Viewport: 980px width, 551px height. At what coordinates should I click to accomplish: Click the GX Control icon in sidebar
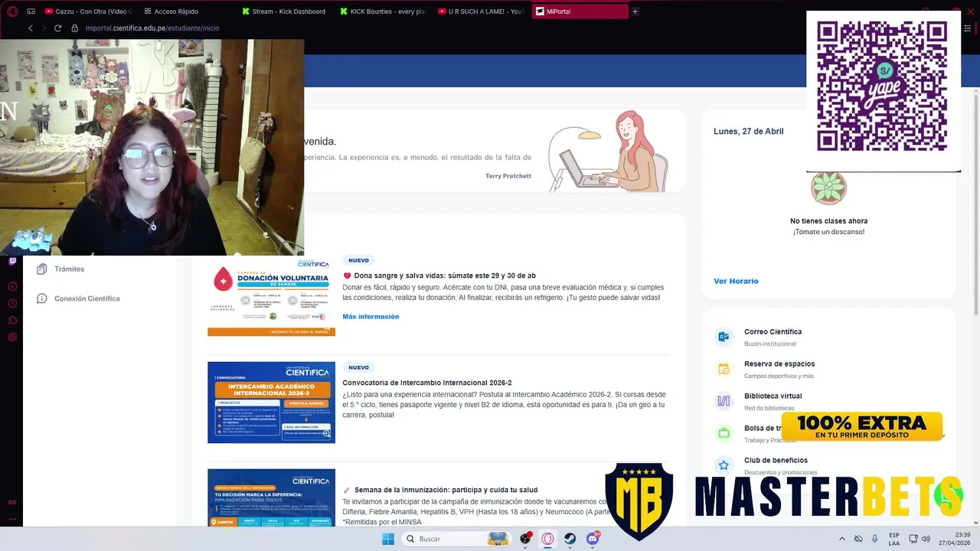point(12,502)
